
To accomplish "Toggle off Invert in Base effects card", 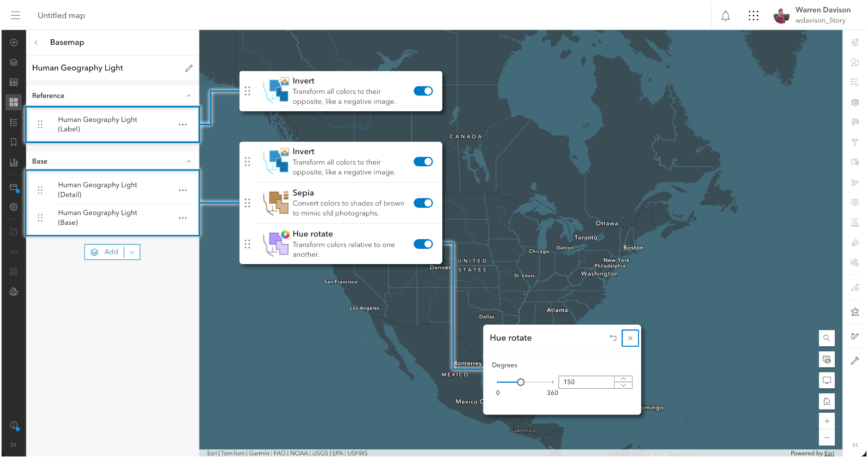I will 423,162.
